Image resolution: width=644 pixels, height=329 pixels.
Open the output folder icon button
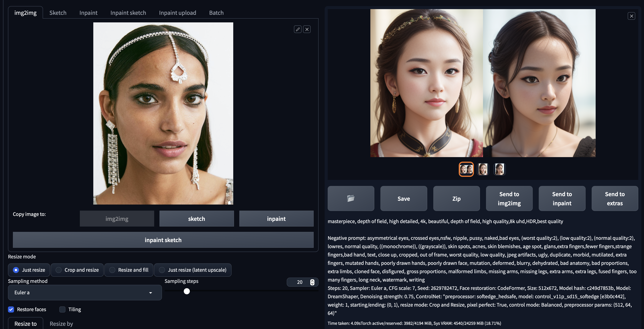(351, 198)
